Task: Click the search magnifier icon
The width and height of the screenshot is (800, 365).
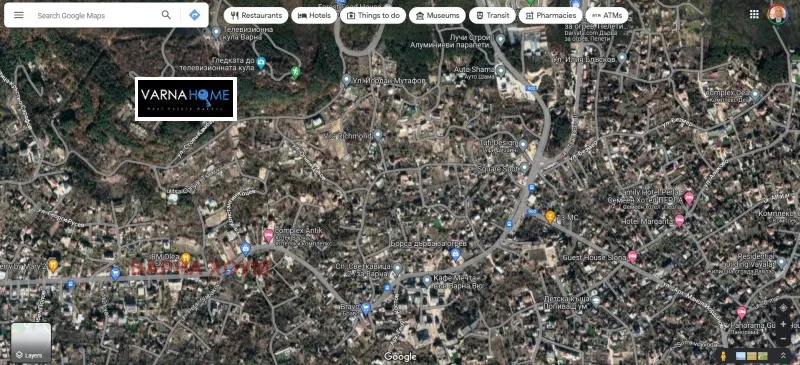Action: [166, 15]
